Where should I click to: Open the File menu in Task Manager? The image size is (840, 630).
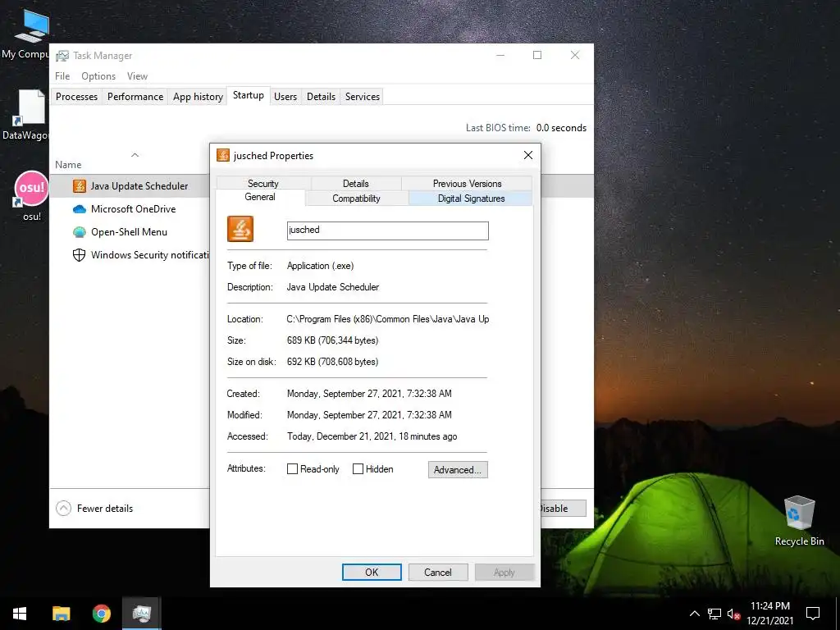62,76
